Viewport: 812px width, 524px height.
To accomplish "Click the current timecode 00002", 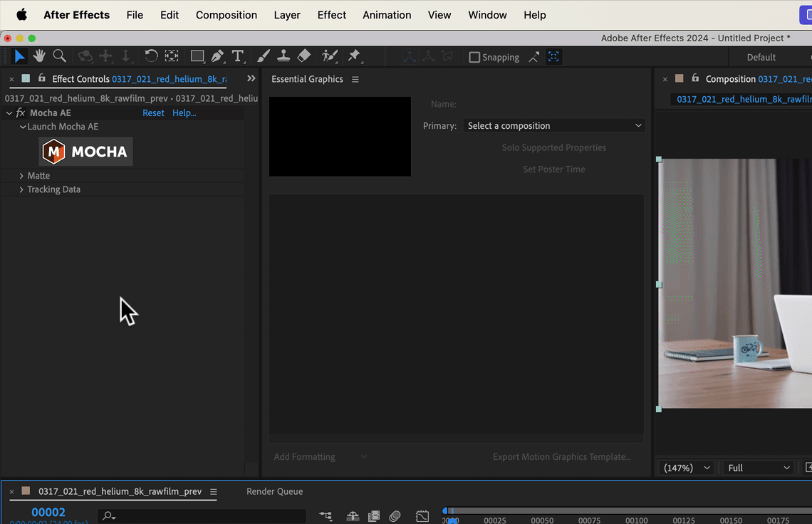I will pos(48,512).
